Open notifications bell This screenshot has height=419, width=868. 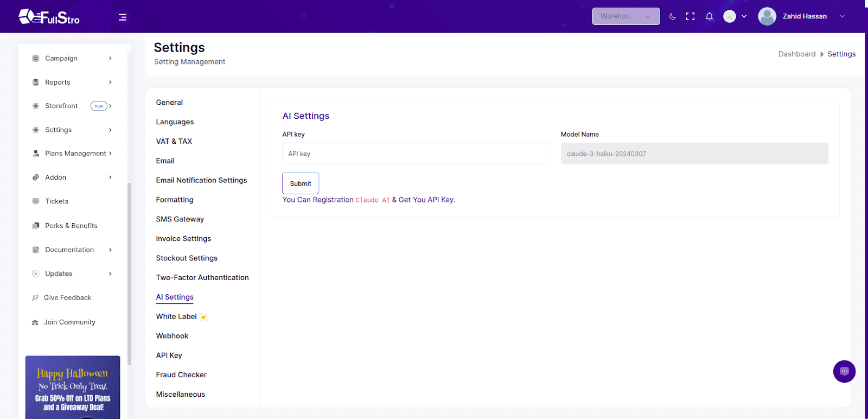pyautogui.click(x=709, y=16)
